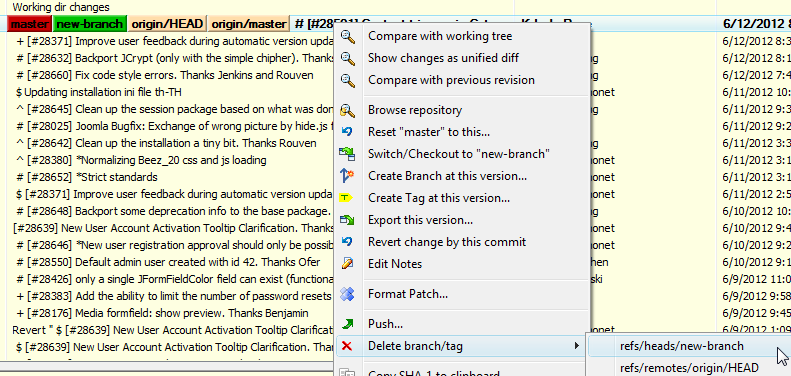
Task: Select commit Media formfield show preview #28176
Action: click(162, 313)
